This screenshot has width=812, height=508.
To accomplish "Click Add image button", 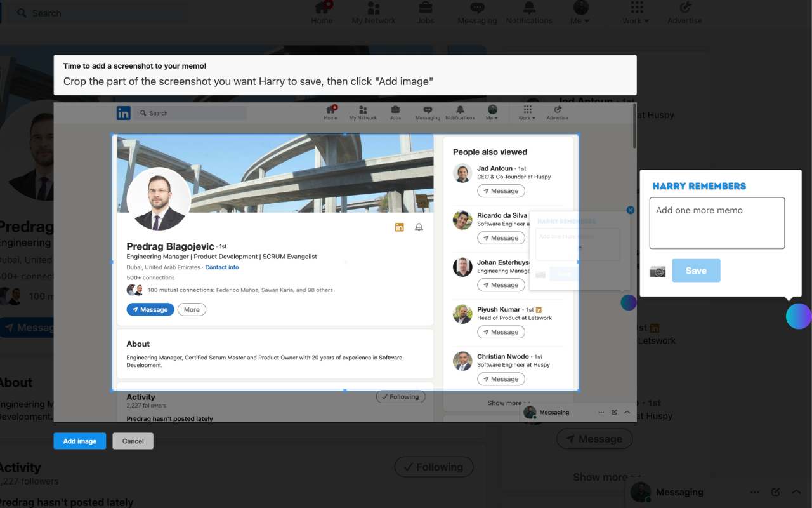I will coord(80,441).
